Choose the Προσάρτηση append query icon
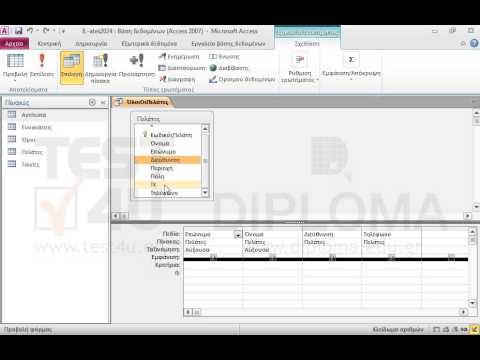The width and height of the screenshot is (480, 360). [137, 66]
